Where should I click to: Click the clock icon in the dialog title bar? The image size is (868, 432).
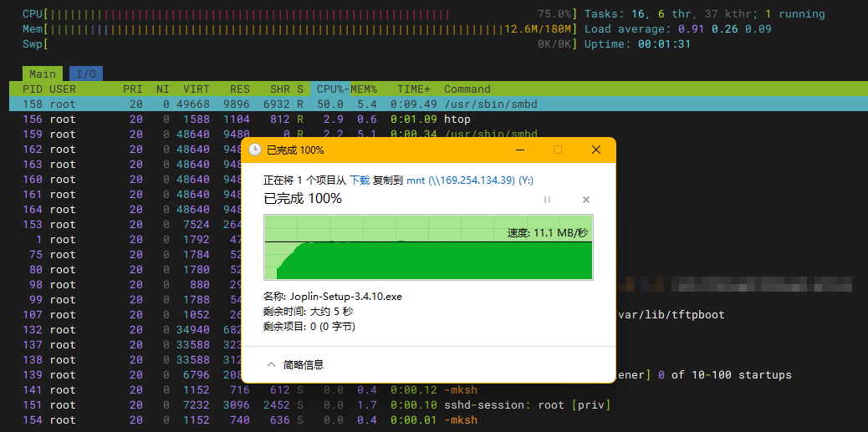tap(255, 150)
